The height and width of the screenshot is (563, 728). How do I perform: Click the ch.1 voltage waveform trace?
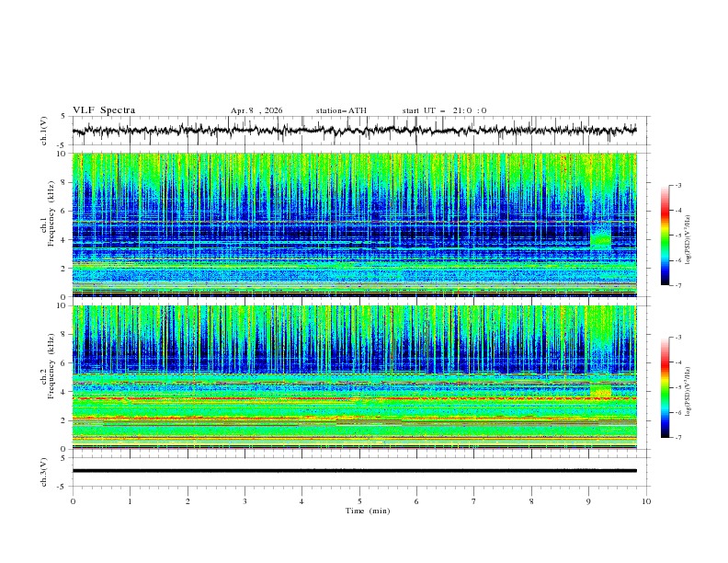coord(355,130)
